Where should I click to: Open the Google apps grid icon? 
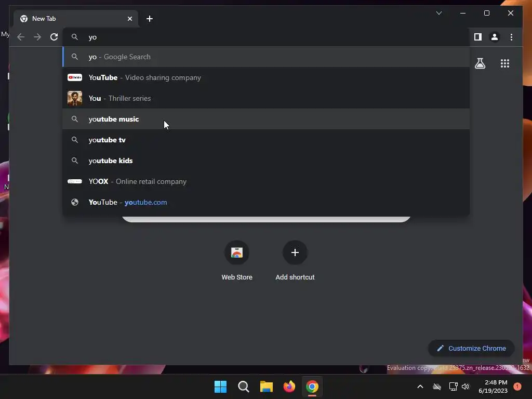[505, 63]
